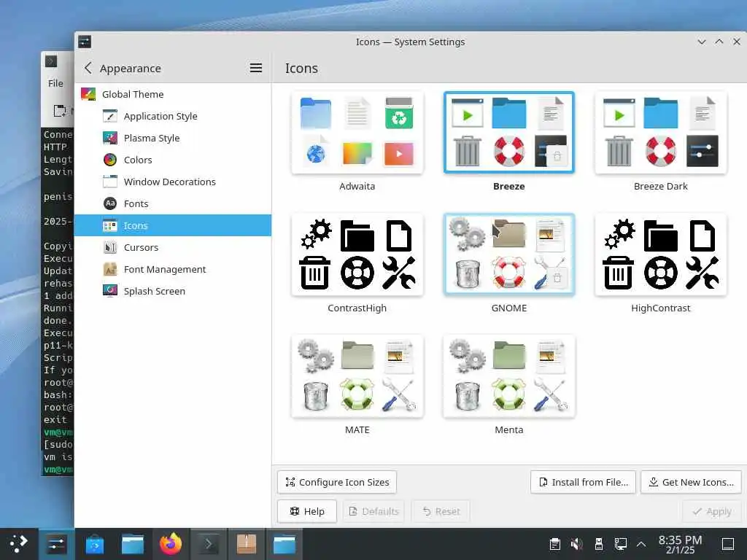Click the Reset button
This screenshot has height=560, width=747.
point(441,511)
